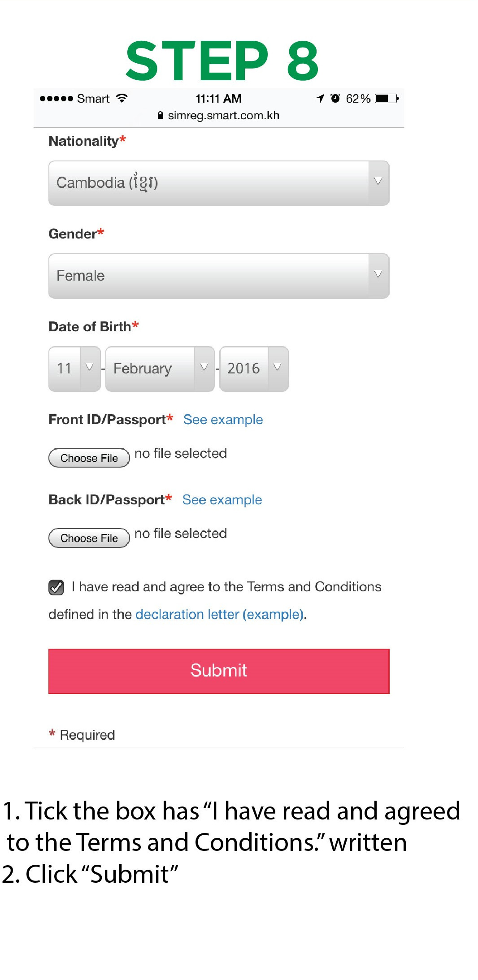The height and width of the screenshot is (980, 478).
Task: Open See example for Front ID/Passport
Action: click(223, 420)
